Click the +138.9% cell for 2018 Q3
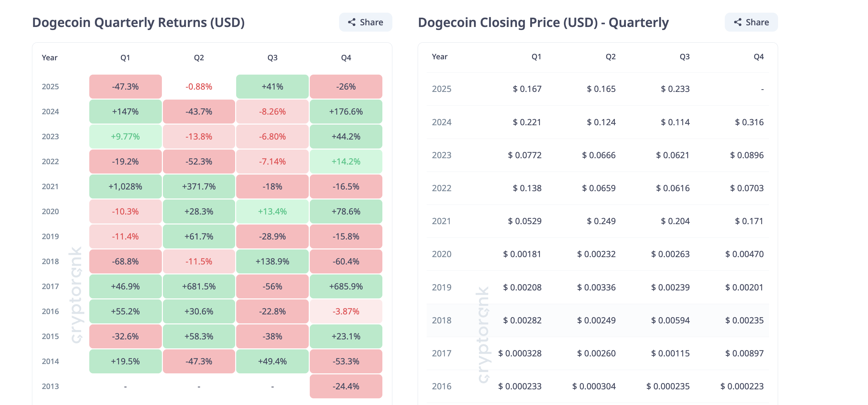 point(272,261)
